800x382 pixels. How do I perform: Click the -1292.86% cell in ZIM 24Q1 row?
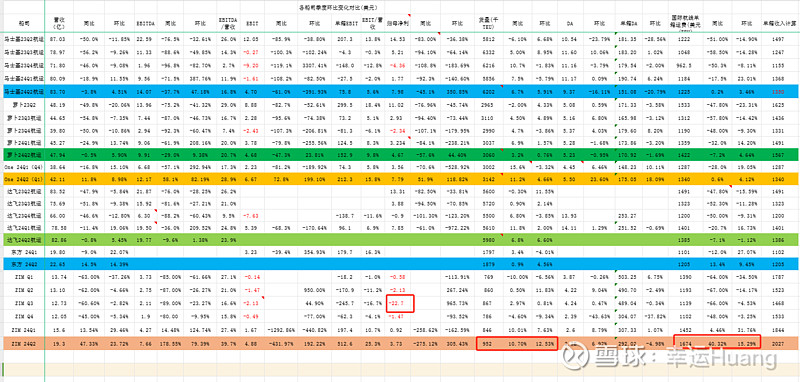(x=280, y=328)
